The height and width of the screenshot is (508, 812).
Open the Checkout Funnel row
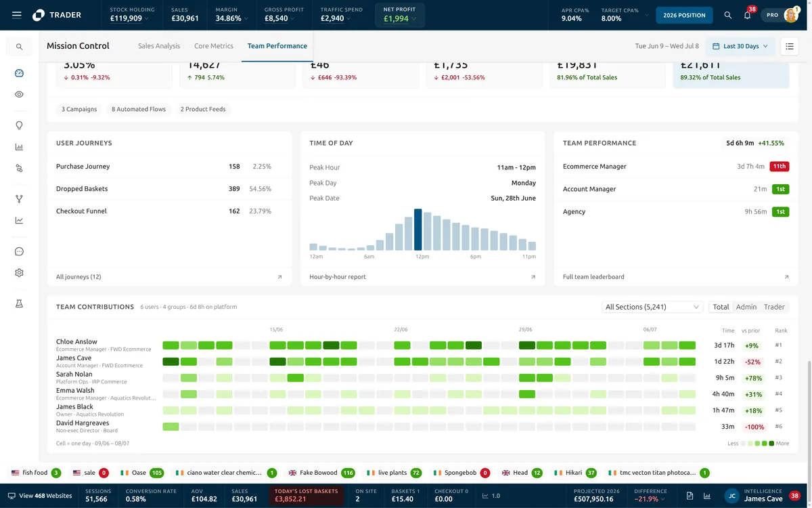coord(169,211)
